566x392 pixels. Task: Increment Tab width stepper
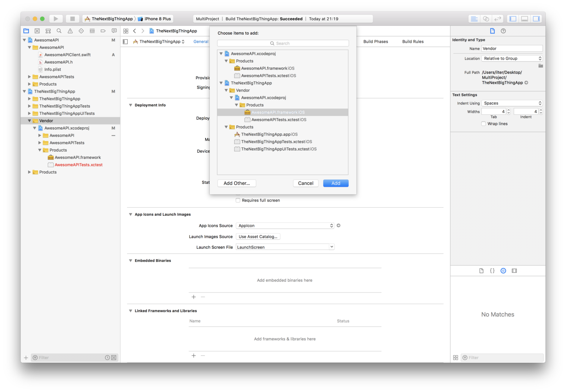[509, 110]
